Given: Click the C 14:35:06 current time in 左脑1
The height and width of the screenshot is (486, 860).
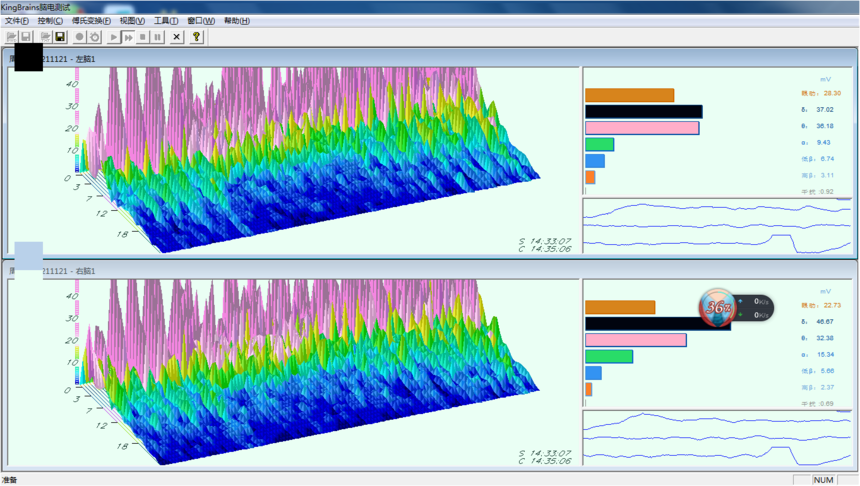Looking at the screenshot, I should click(x=545, y=249).
